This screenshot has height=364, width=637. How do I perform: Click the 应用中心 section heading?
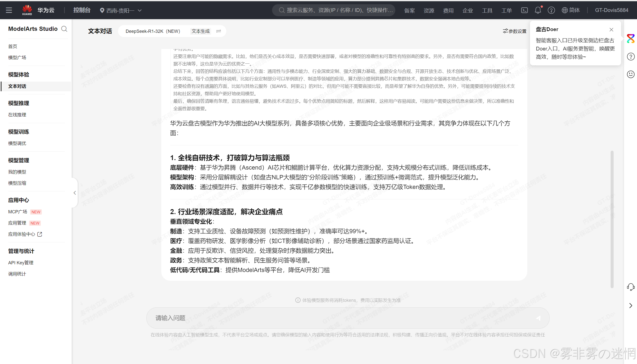point(18,200)
